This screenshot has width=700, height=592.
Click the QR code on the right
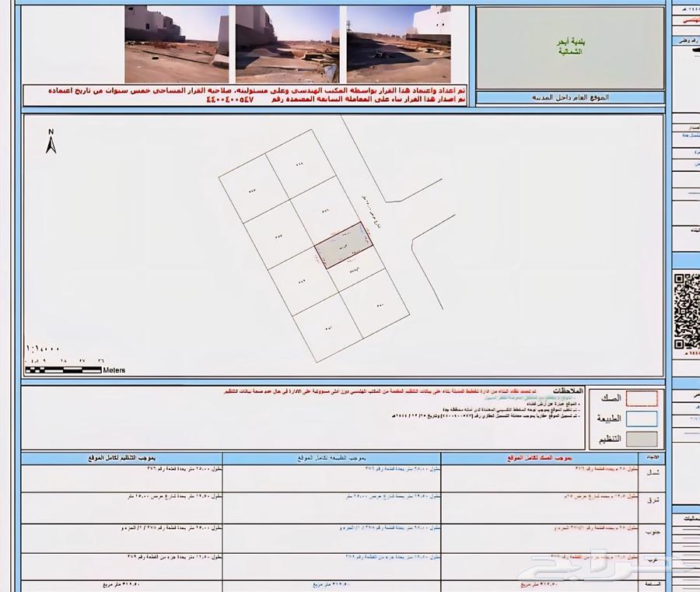686,311
